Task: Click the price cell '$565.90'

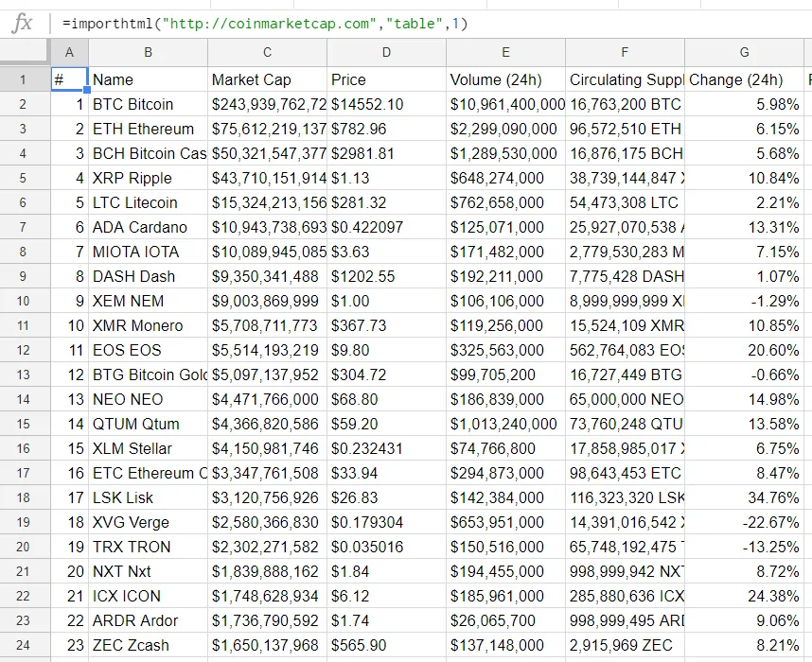Action: tap(386, 645)
